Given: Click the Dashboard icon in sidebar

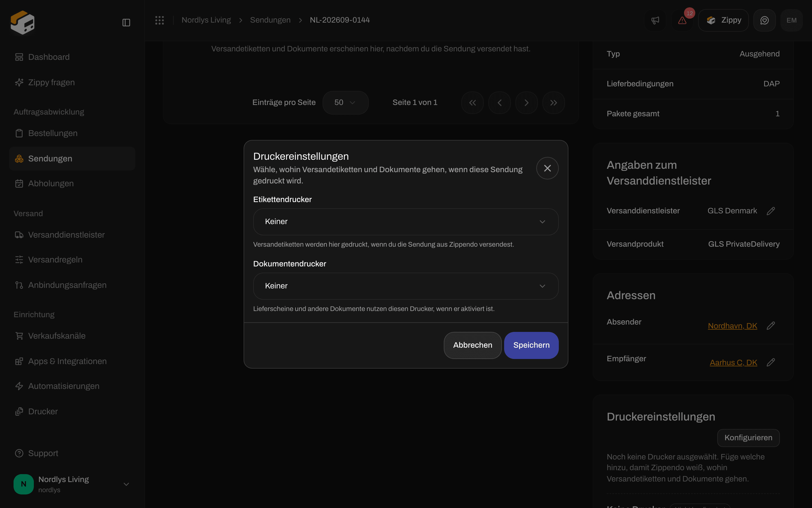Looking at the screenshot, I should click(x=19, y=57).
